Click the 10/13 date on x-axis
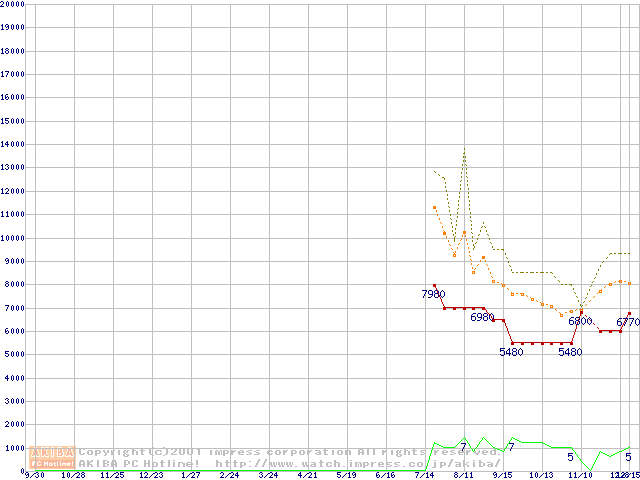Viewport: 640px width, 480px height. (x=541, y=475)
